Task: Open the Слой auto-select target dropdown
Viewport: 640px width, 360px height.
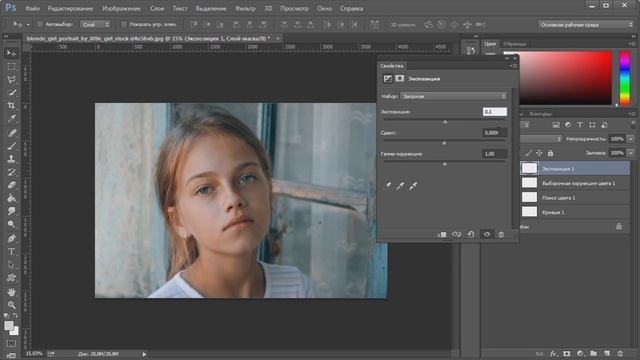Action: pyautogui.click(x=95, y=24)
